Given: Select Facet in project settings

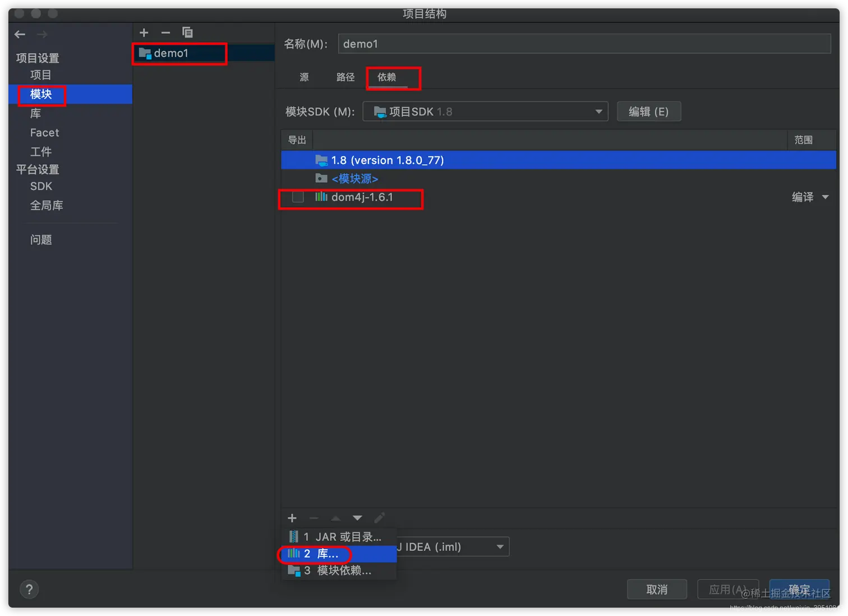Looking at the screenshot, I should (44, 133).
